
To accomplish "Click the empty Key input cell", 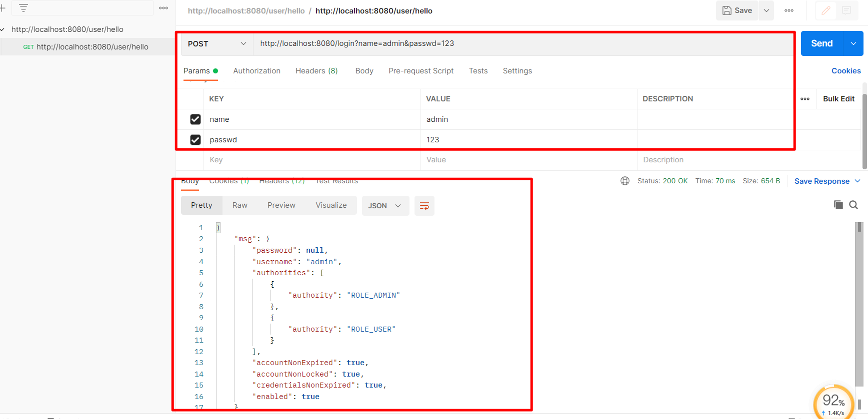I will [312, 160].
